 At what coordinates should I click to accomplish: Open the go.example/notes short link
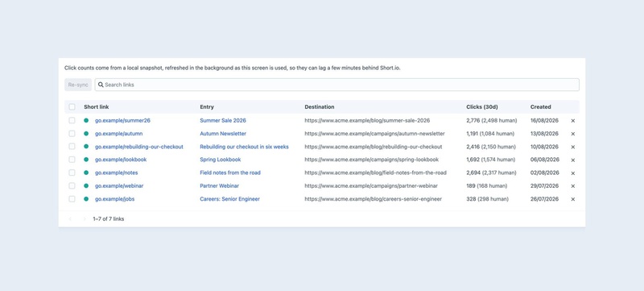pyautogui.click(x=116, y=173)
